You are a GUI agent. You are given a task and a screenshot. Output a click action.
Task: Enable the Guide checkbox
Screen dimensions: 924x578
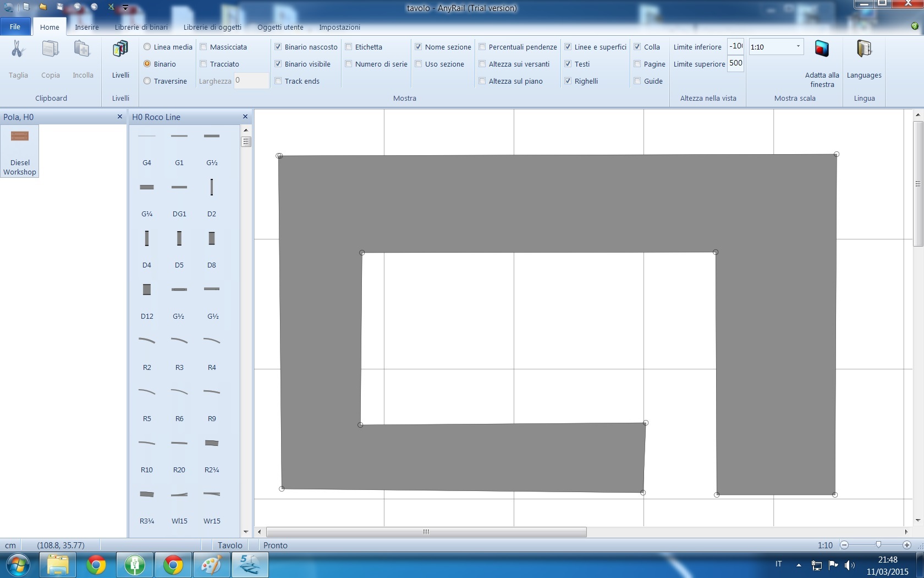[637, 81]
